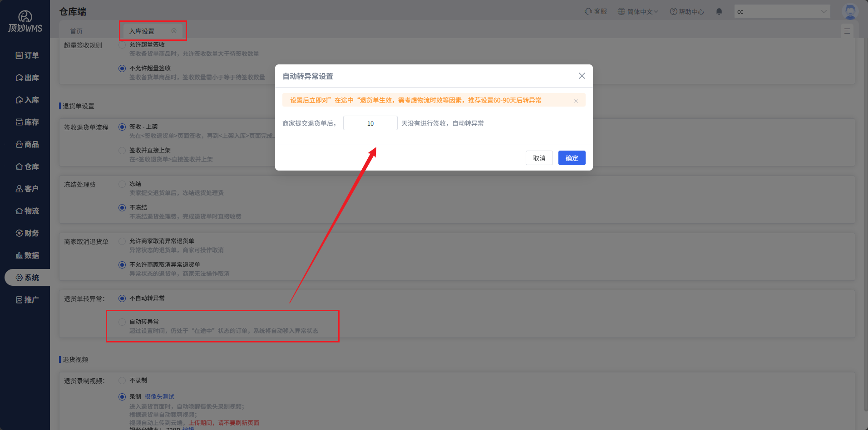Open 仓库 section in sidebar
The image size is (868, 430).
click(x=27, y=166)
